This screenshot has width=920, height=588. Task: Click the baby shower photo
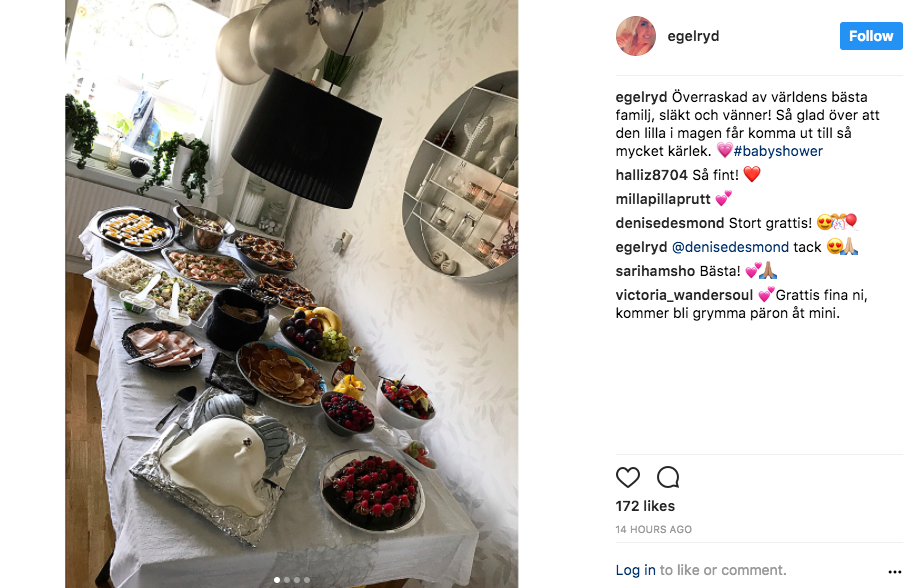pos(292,293)
